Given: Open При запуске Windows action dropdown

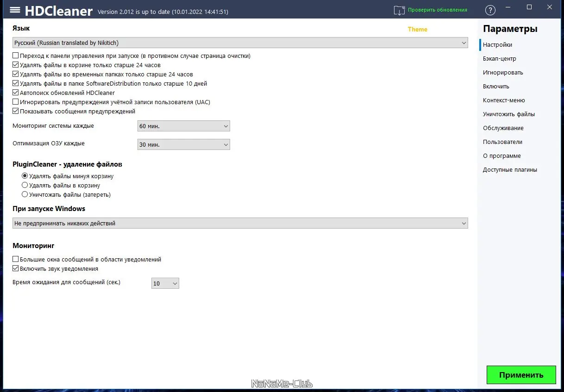Looking at the screenshot, I should pos(240,223).
